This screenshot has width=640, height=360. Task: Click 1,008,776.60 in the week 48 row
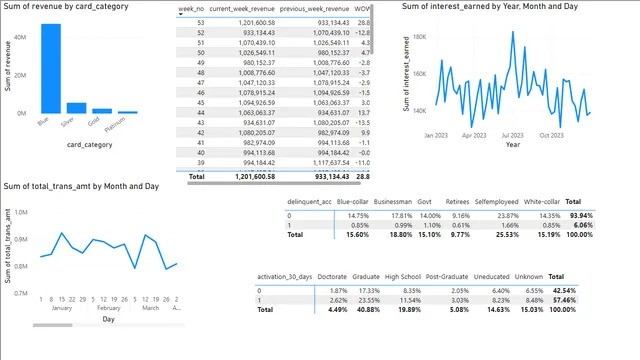pyautogui.click(x=257, y=73)
